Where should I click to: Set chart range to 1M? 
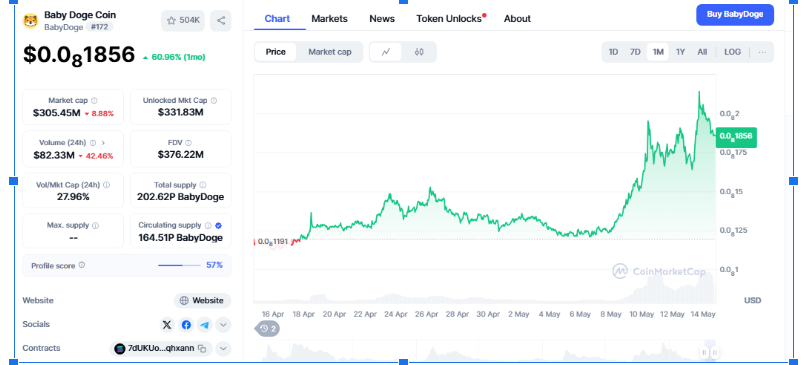(658, 52)
